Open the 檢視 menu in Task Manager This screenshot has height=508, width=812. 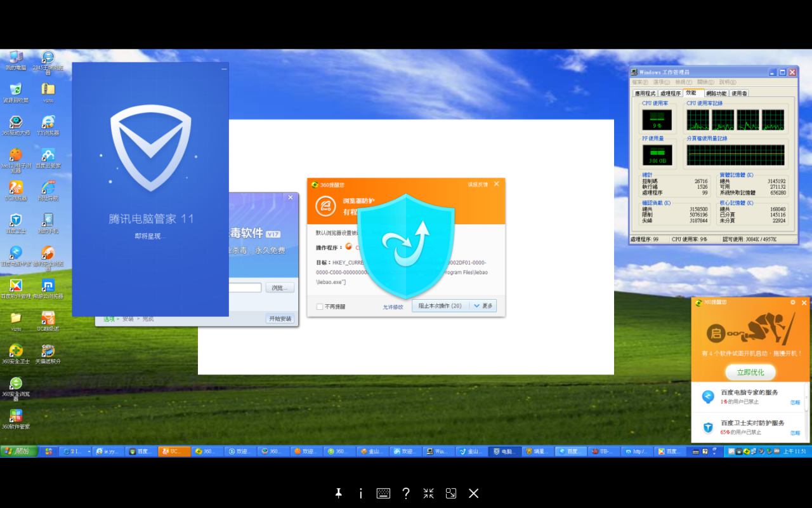683,82
